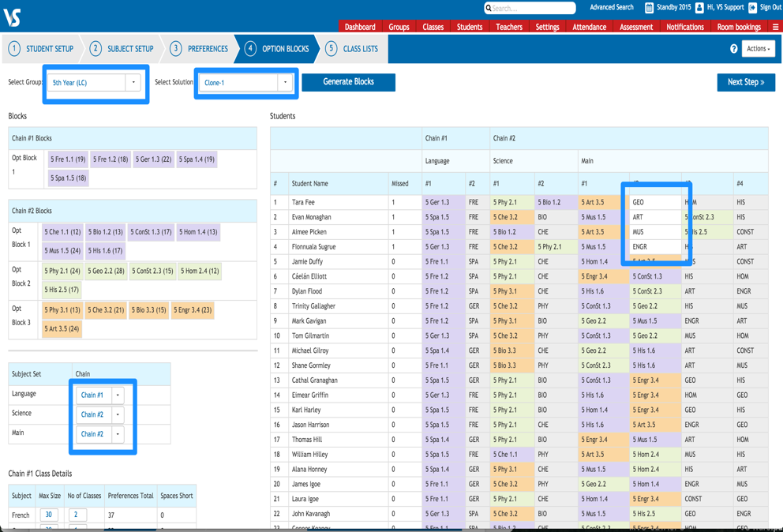Click the help question mark icon
This screenshot has height=532, width=783.
(x=733, y=48)
